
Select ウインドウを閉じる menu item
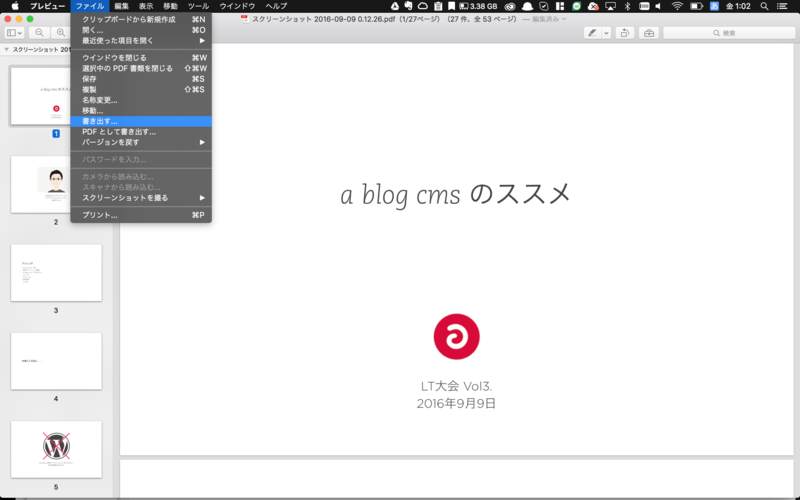pos(141,58)
